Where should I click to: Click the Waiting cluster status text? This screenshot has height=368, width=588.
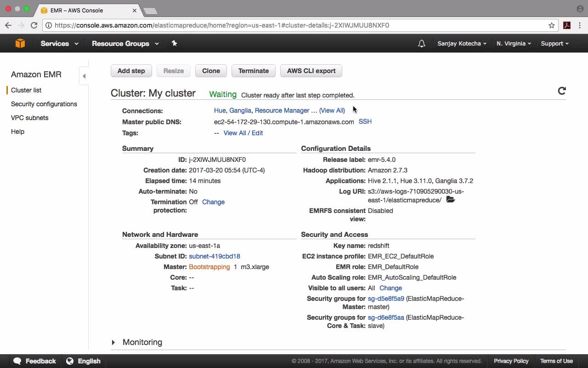(x=223, y=94)
